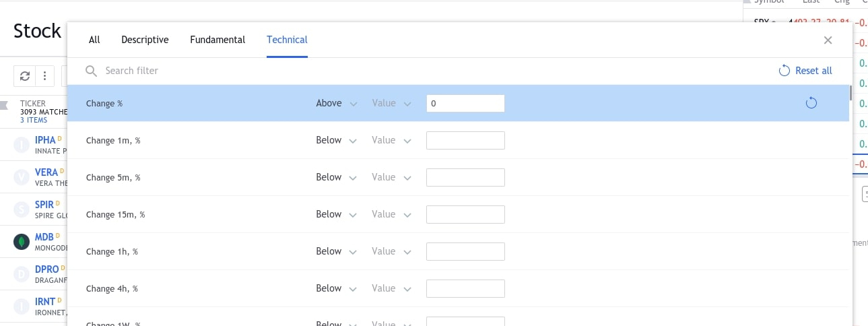This screenshot has height=326, width=868.
Task: Click the Search filter text box
Action: coord(269,71)
